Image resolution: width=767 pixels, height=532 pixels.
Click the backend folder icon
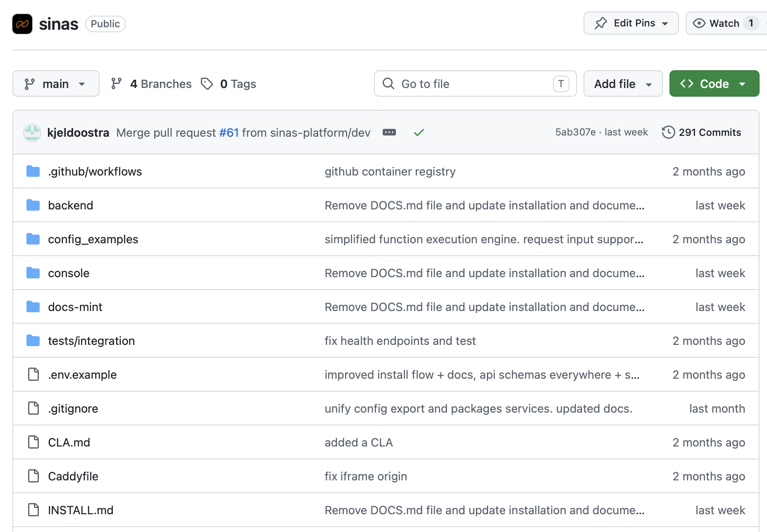(x=33, y=205)
